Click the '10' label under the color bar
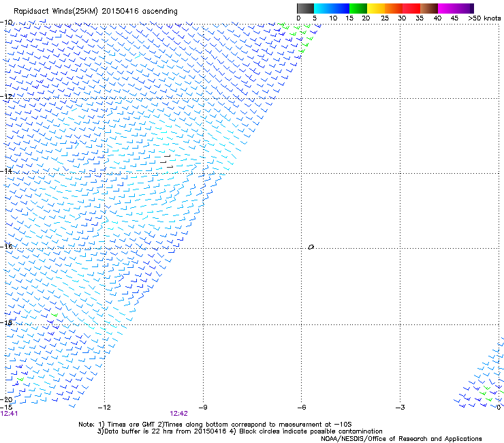 click(333, 18)
